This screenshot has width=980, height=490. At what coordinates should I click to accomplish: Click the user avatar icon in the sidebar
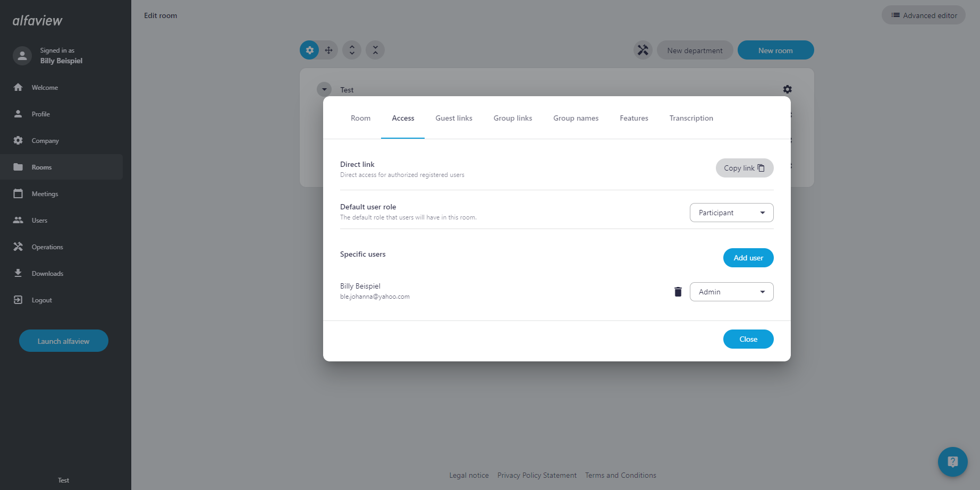click(22, 56)
